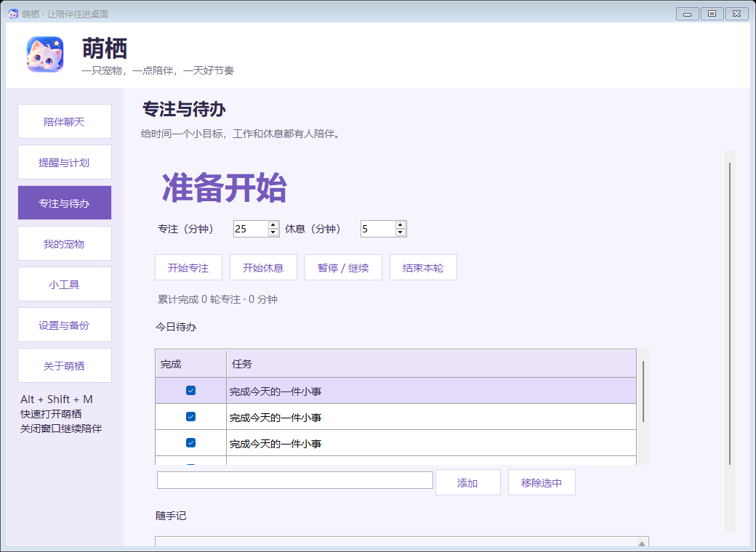Increase 休息 minutes with up arrow

(x=401, y=225)
